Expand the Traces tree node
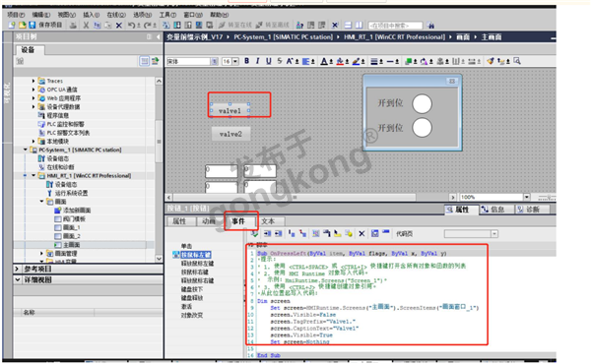 point(33,81)
